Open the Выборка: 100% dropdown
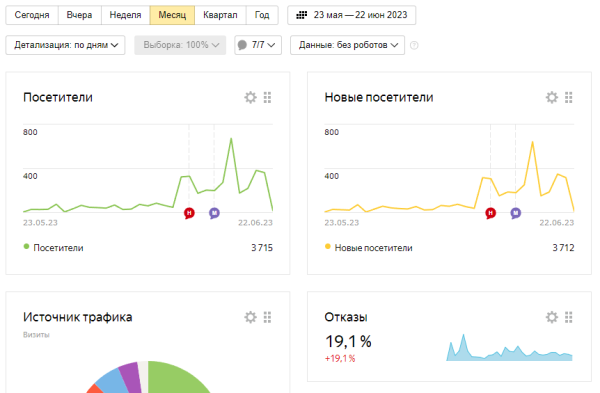Image resolution: width=600 pixels, height=393 pixels. pyautogui.click(x=180, y=45)
